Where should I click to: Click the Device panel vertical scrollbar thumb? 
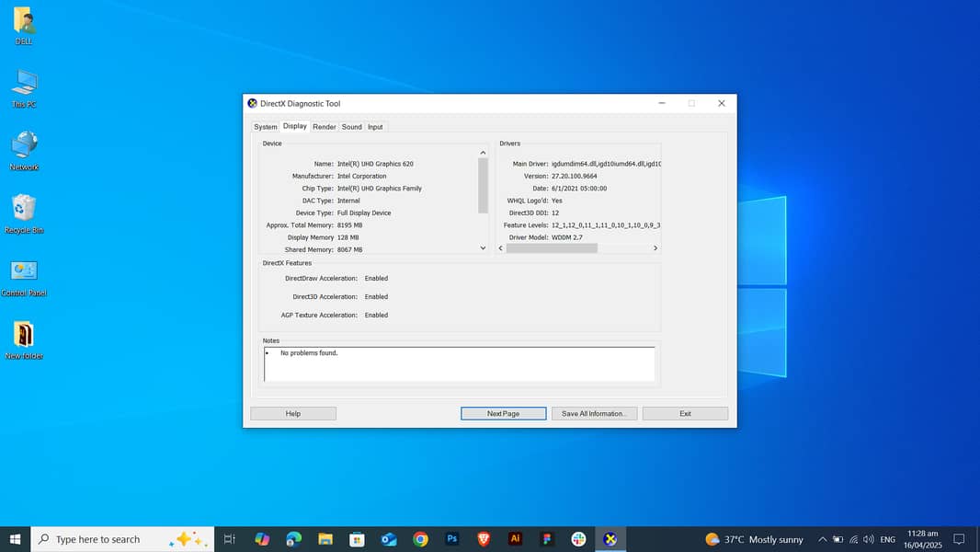483,186
